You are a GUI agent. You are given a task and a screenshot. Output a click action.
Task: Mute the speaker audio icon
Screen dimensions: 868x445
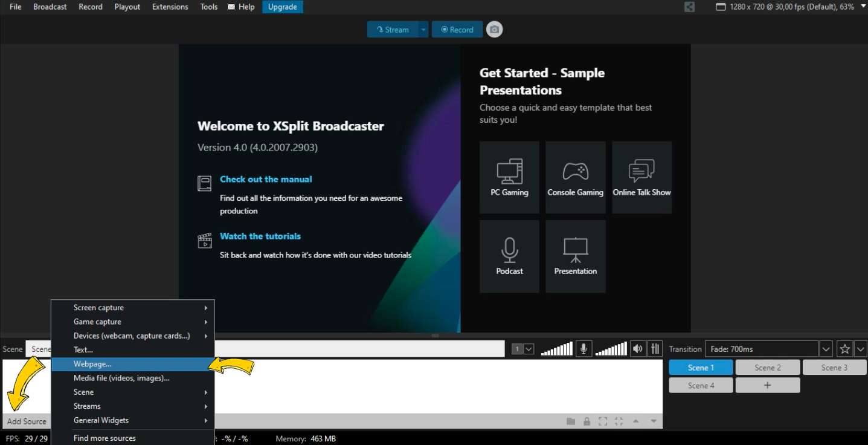(637, 349)
